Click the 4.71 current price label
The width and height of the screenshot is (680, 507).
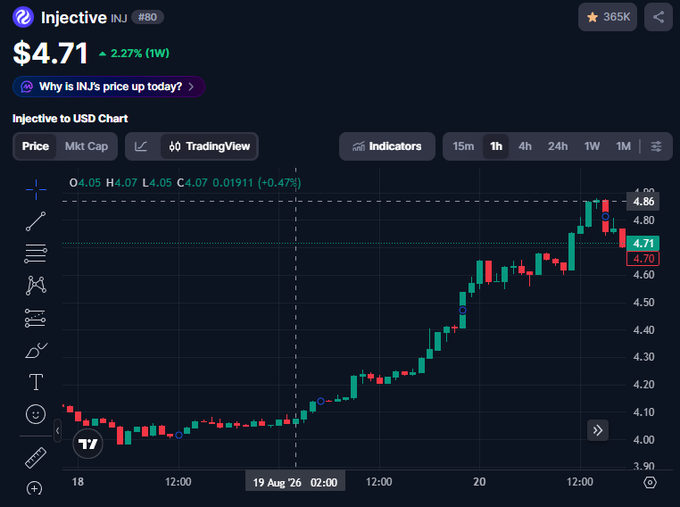[643, 243]
